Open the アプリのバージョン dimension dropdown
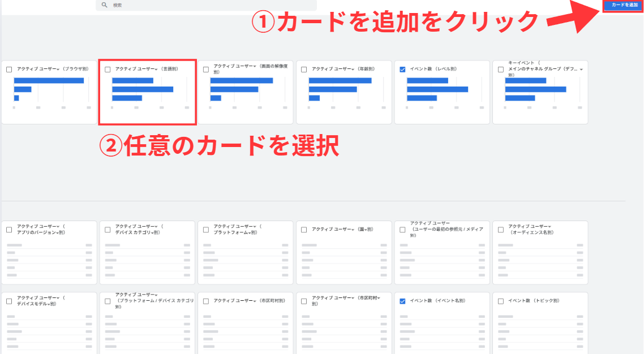 pyautogui.click(x=55, y=233)
